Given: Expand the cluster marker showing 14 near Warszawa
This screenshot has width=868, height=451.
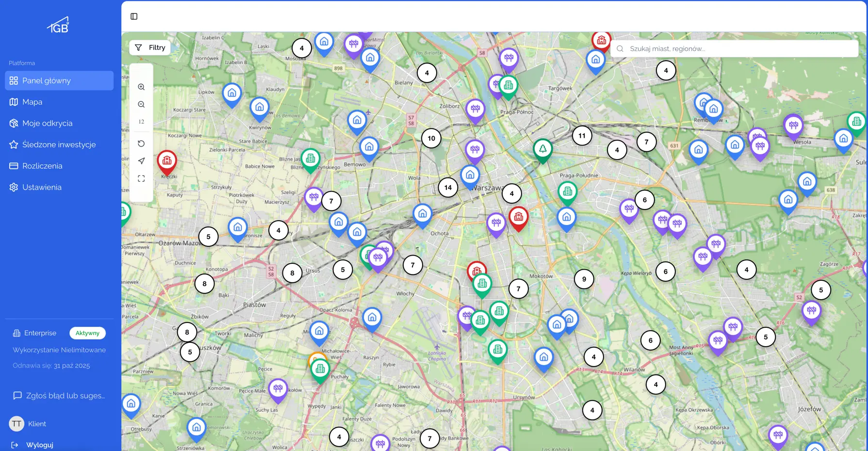Looking at the screenshot, I should coord(447,187).
